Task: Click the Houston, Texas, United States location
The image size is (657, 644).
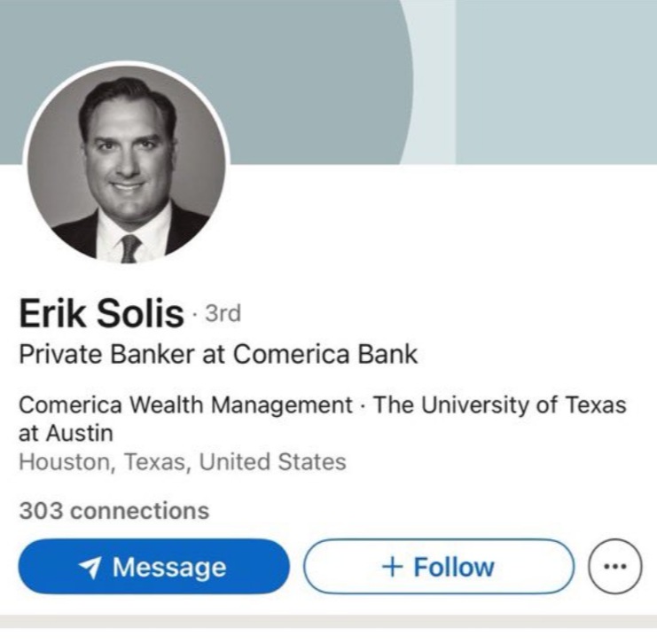Action: tap(183, 462)
